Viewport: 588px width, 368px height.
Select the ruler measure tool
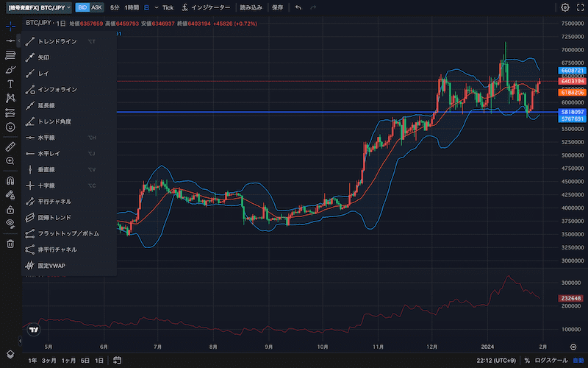click(x=10, y=146)
